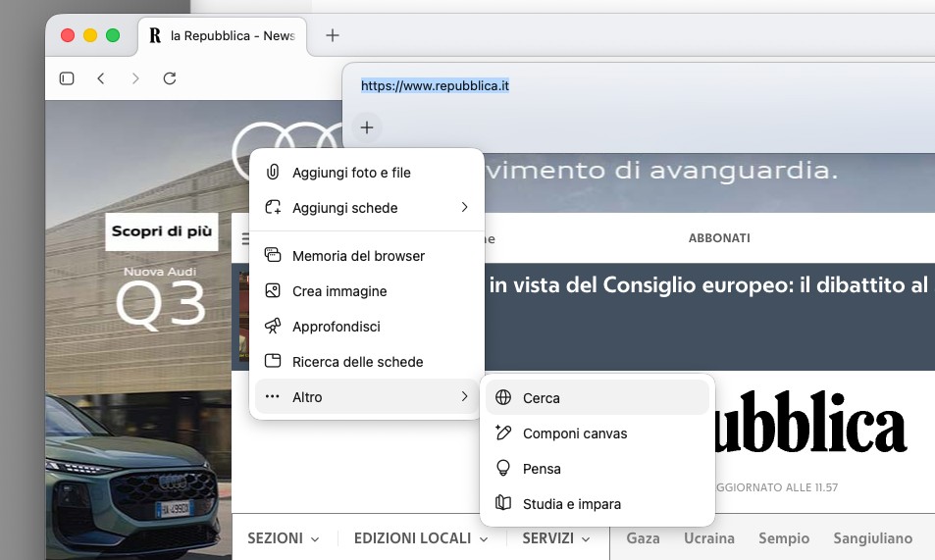The image size is (935, 560).
Task: Choose Componi canvas
Action: click(574, 433)
